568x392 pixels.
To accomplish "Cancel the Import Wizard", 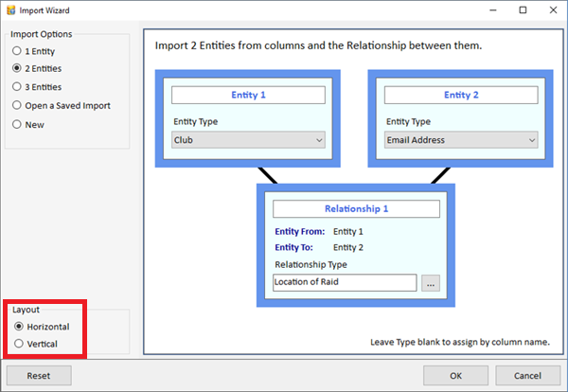I will point(528,376).
